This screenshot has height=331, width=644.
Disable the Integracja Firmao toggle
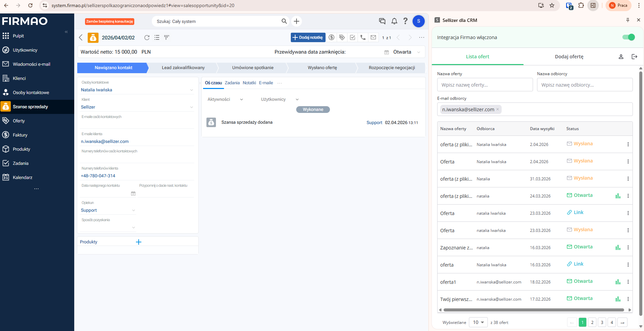pos(628,37)
